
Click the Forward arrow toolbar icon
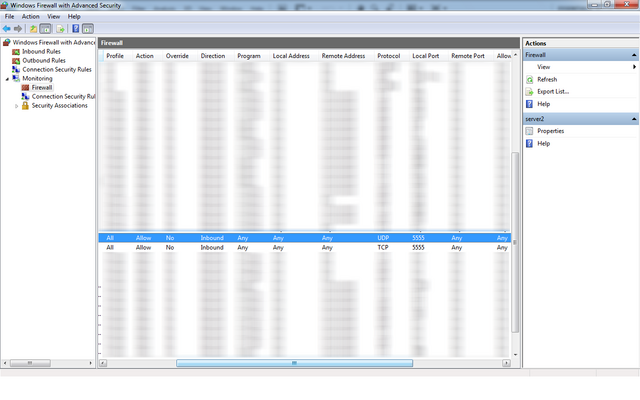click(x=18, y=29)
